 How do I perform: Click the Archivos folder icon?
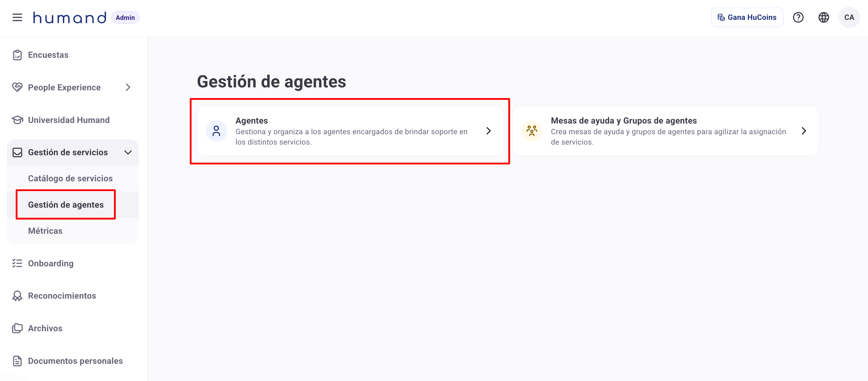17,328
